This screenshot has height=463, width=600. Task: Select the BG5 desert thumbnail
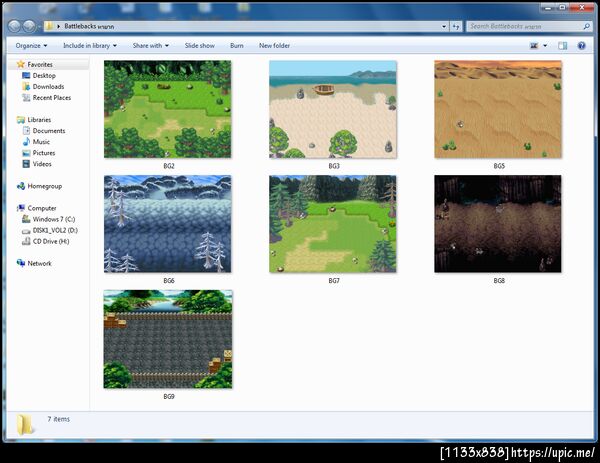(x=498, y=109)
